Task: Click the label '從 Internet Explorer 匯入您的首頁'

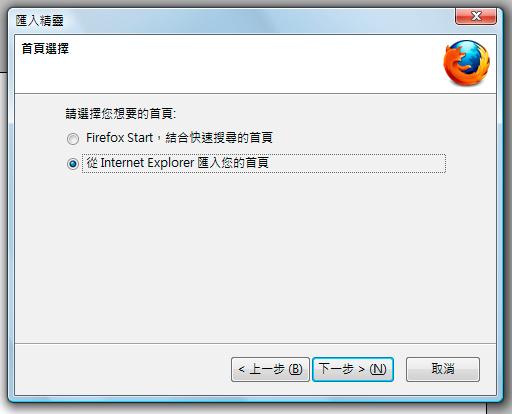Action: [178, 163]
